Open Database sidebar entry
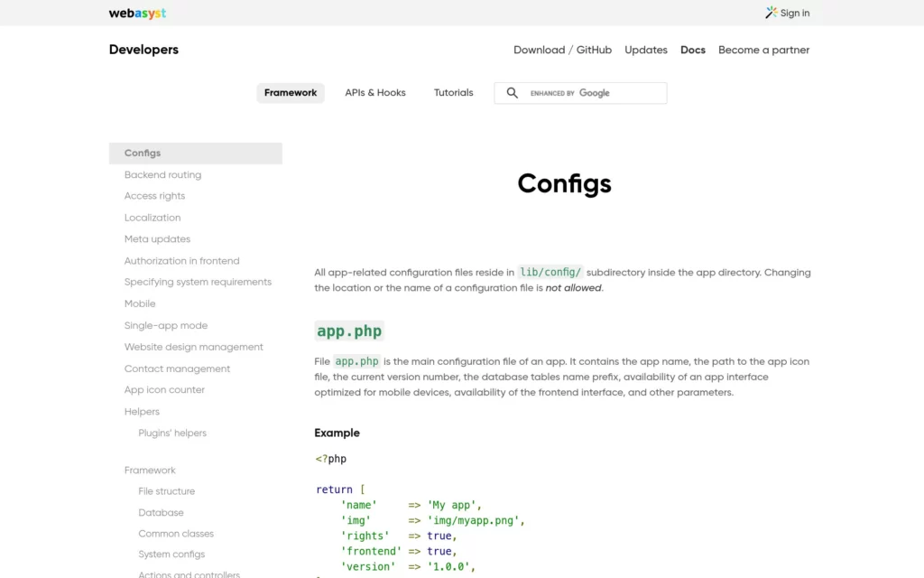924x578 pixels. pyautogui.click(x=161, y=513)
